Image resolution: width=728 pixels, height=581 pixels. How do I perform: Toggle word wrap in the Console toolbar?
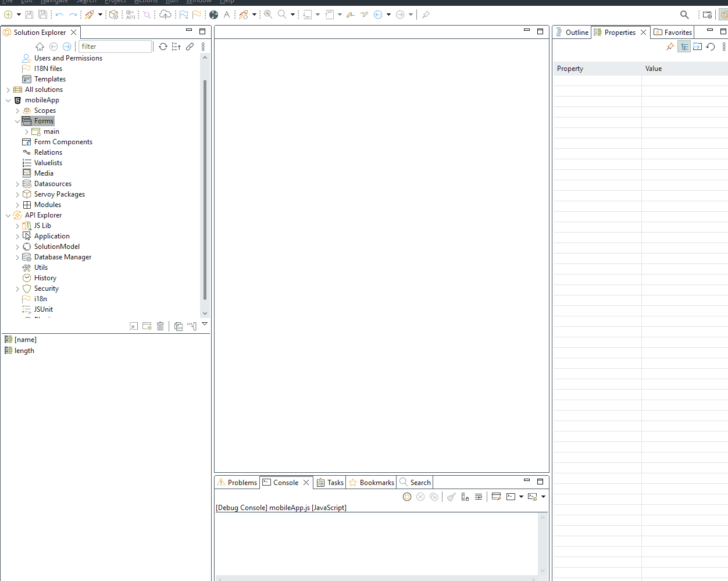coord(479,497)
